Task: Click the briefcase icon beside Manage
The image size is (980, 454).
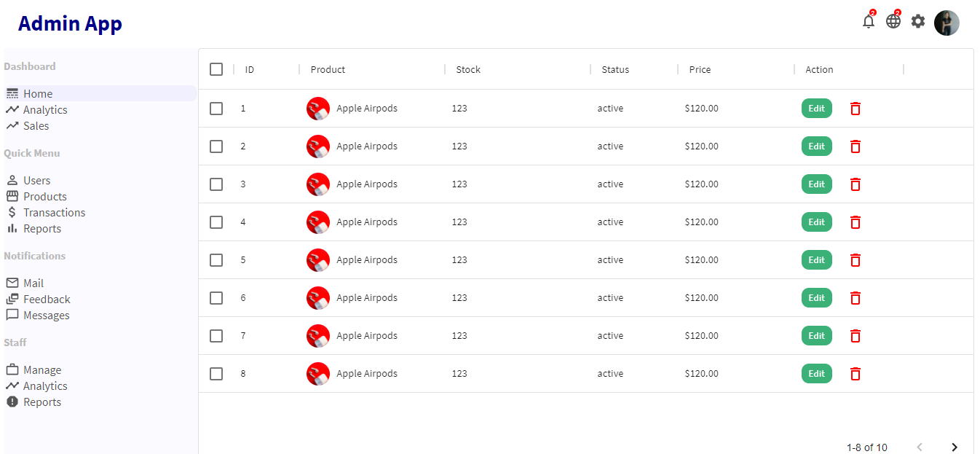Action: tap(12, 370)
